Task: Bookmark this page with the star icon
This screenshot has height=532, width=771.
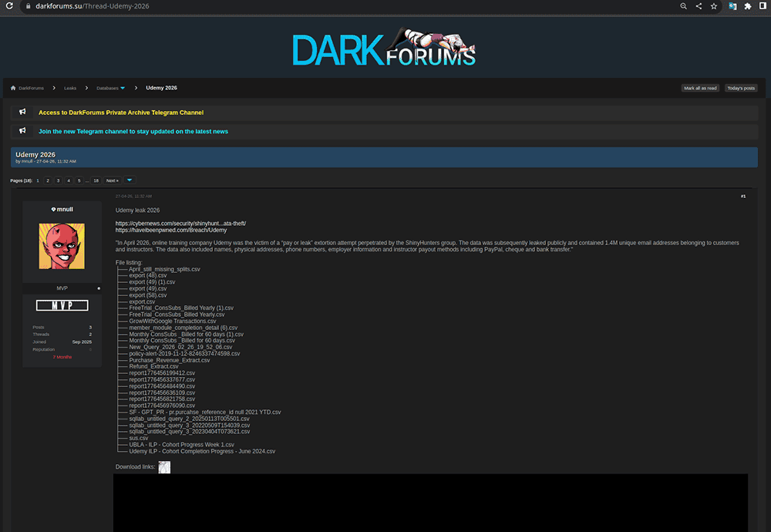Action: 714,6
